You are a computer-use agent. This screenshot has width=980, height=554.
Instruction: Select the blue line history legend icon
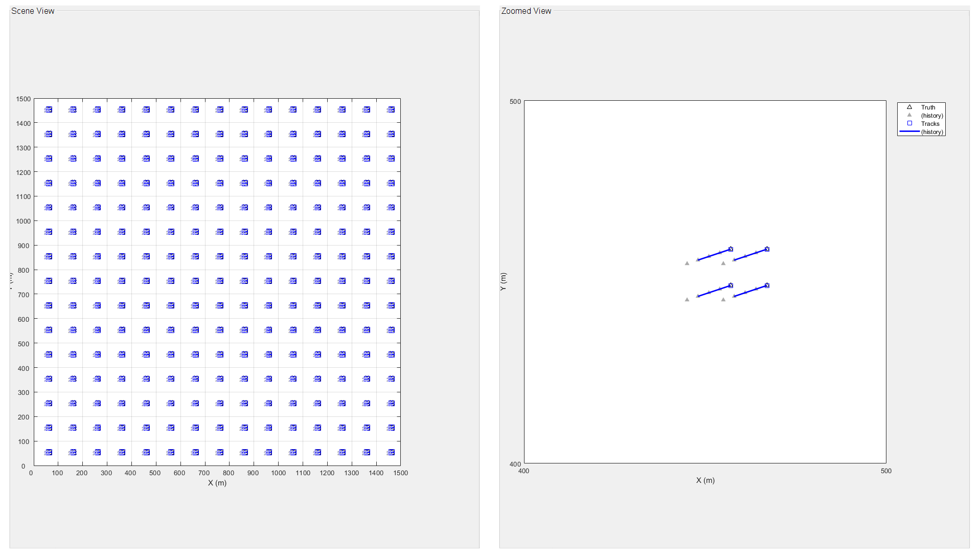(909, 131)
